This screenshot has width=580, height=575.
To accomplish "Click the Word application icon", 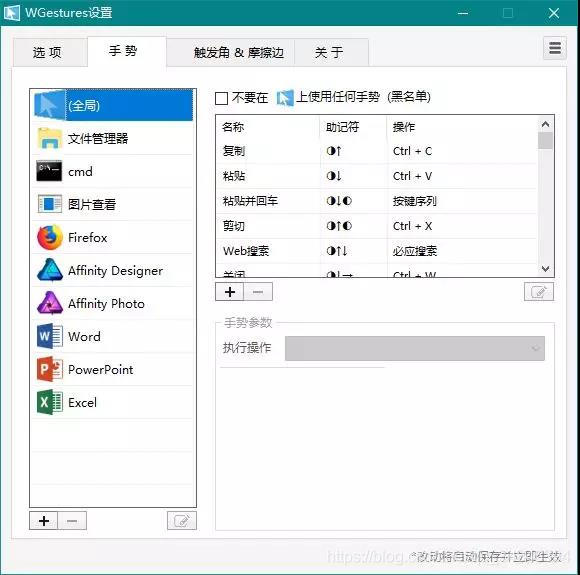I will coord(50,336).
